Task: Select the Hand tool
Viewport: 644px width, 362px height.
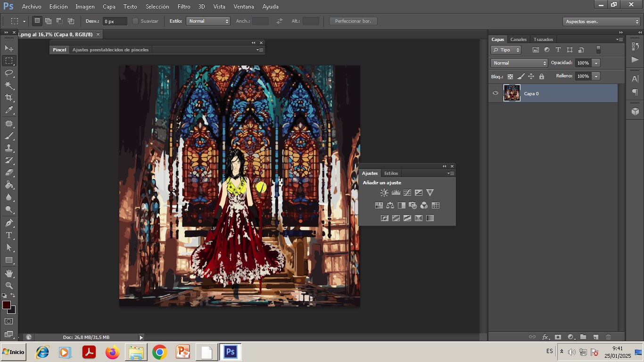Action: (9, 273)
